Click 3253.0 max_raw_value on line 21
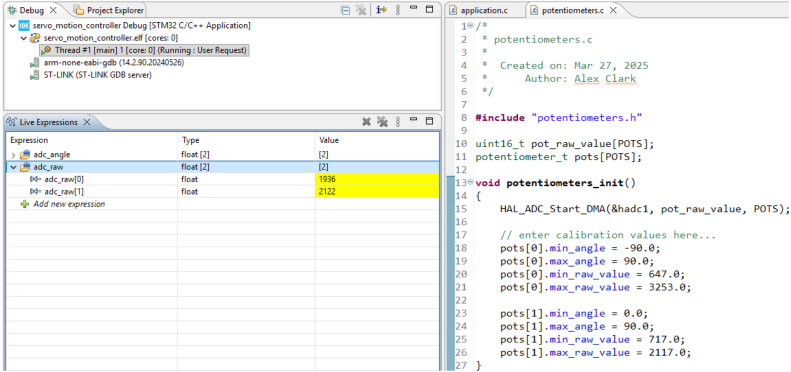The image size is (791, 372). (x=667, y=287)
